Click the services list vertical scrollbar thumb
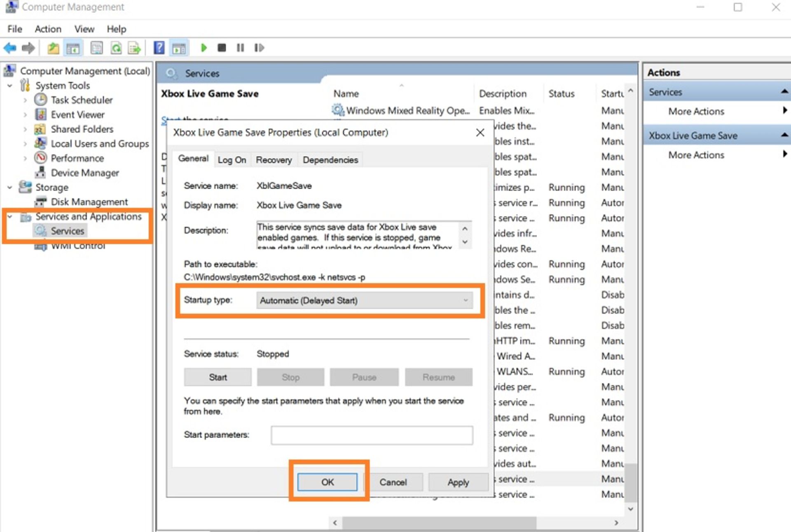 pyautogui.click(x=631, y=483)
